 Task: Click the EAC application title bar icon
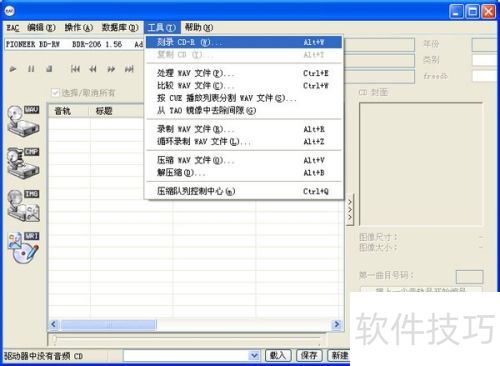9,11
